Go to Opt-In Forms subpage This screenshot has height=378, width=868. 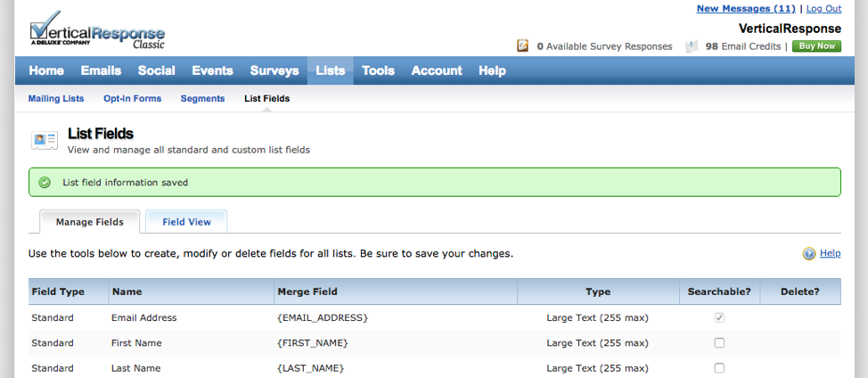click(132, 99)
